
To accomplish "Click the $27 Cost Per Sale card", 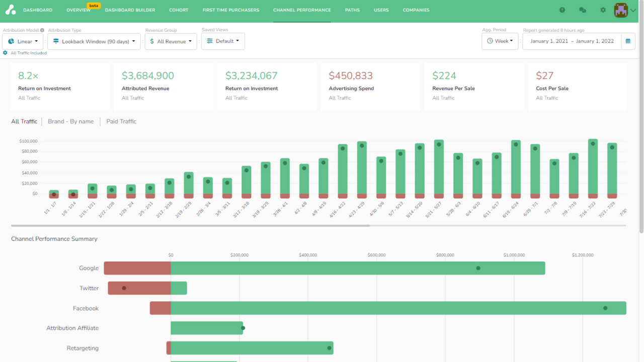I will 578,86.
